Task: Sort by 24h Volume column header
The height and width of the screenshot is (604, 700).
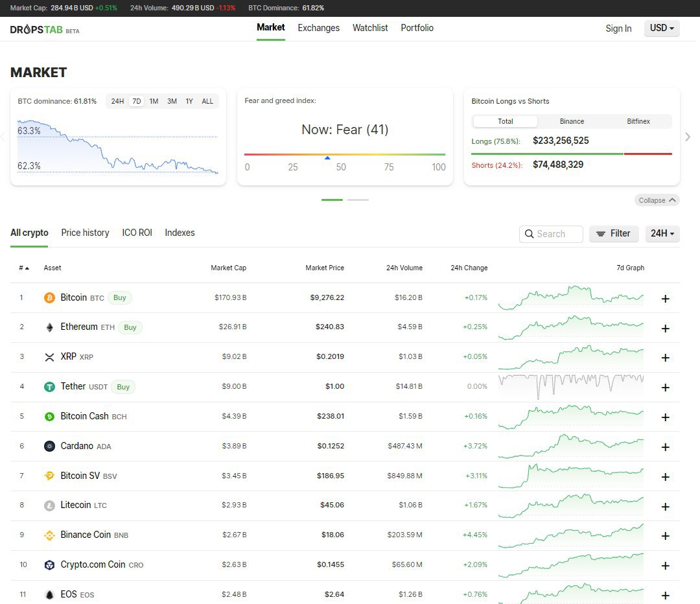Action: pos(404,268)
